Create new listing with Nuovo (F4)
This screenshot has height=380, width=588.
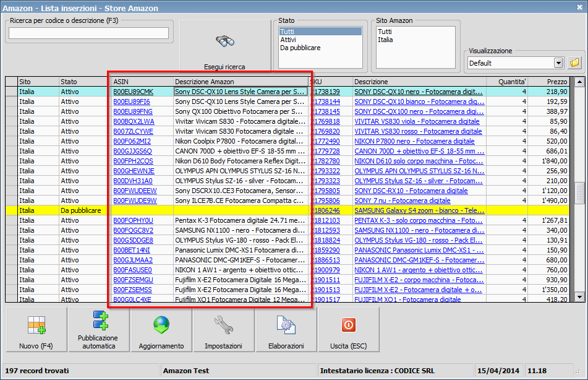click(36, 330)
